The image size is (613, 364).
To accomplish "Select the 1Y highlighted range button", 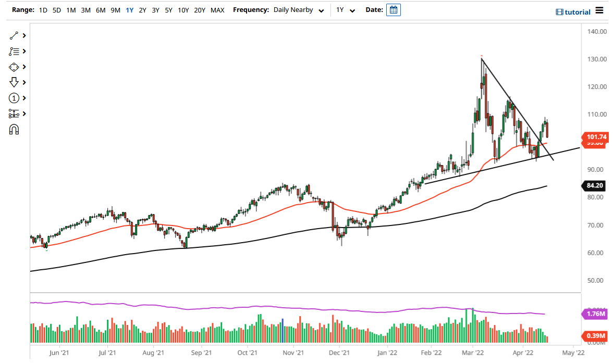I will tap(130, 9).
